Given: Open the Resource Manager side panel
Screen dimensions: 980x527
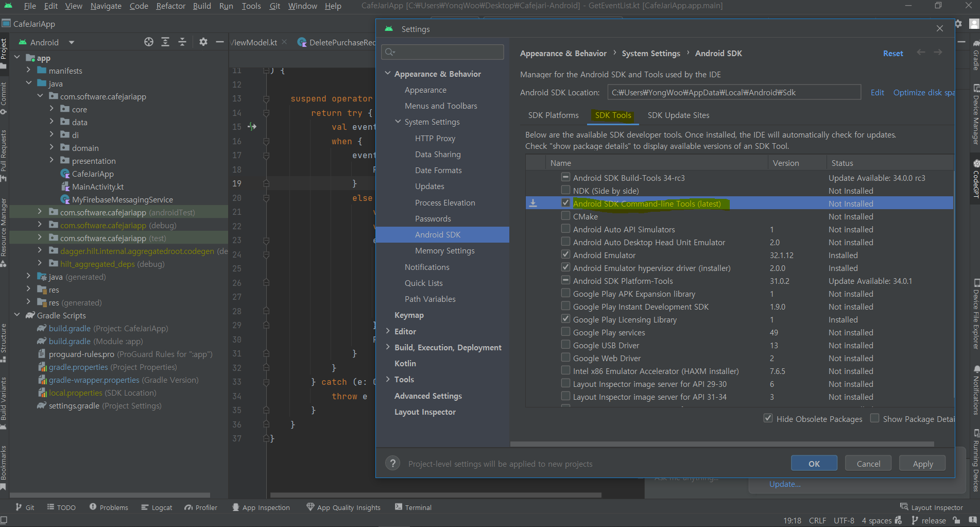Looking at the screenshot, I should point(4,232).
